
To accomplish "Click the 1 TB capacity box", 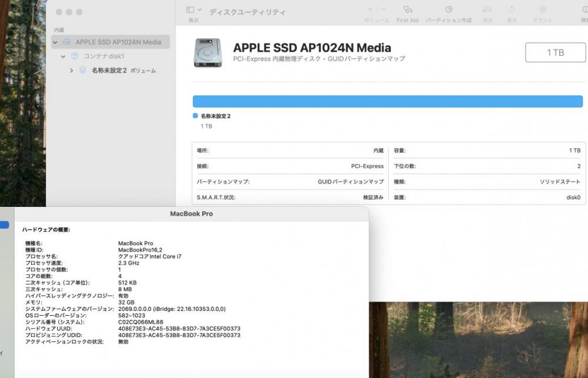I will point(556,52).
